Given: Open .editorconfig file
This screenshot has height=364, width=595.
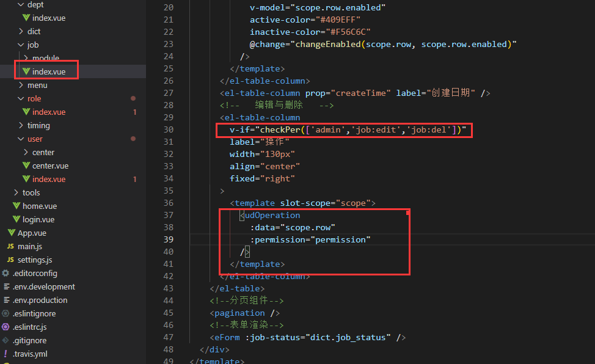Looking at the screenshot, I should (x=35, y=273).
